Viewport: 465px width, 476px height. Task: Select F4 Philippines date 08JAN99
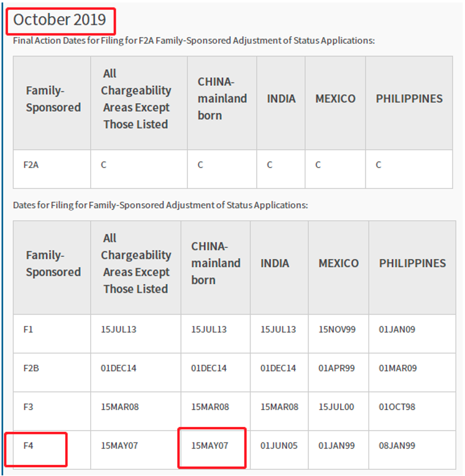coord(397,446)
